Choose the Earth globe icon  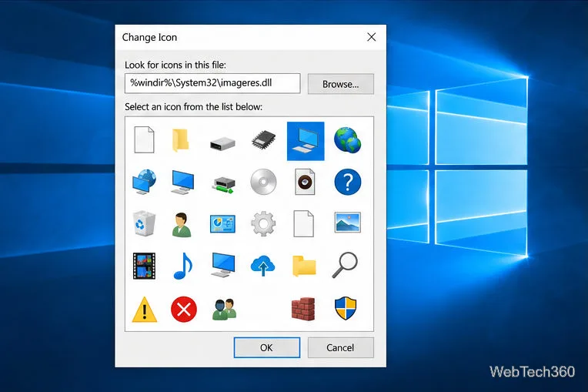348,140
